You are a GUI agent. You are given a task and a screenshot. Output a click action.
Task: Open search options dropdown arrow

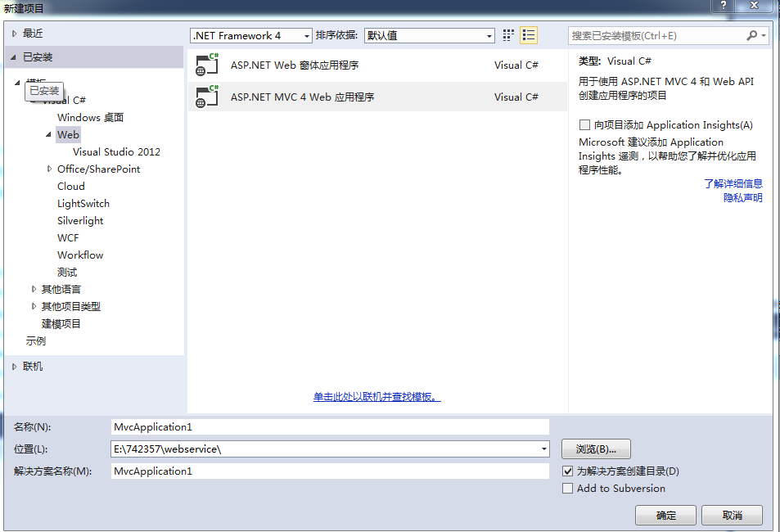[764, 36]
